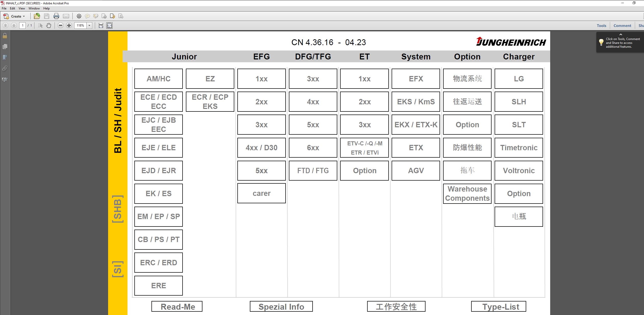This screenshot has width=644, height=315.
Task: Click the Zoom out minus button
Action: coord(60,26)
